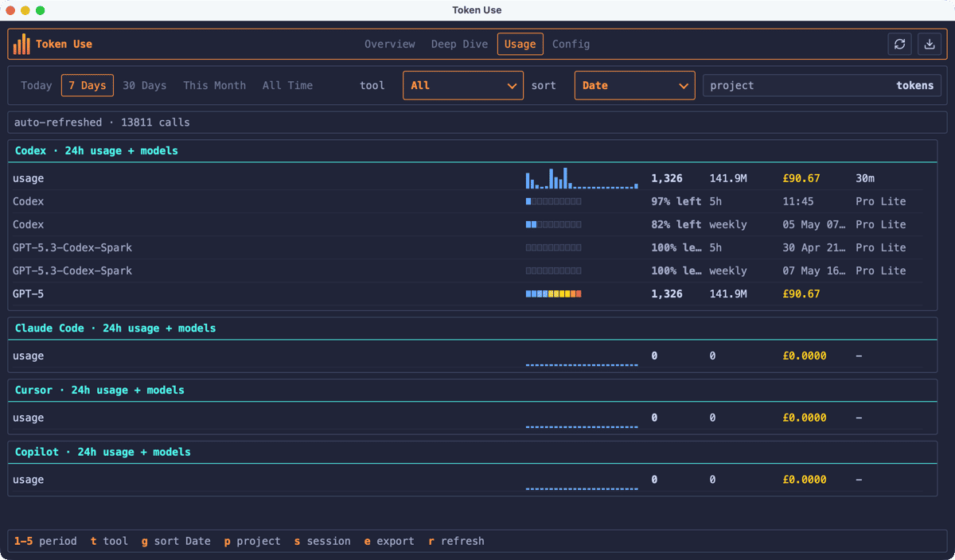Click the Copilot 24h usage + models header

pos(103,452)
